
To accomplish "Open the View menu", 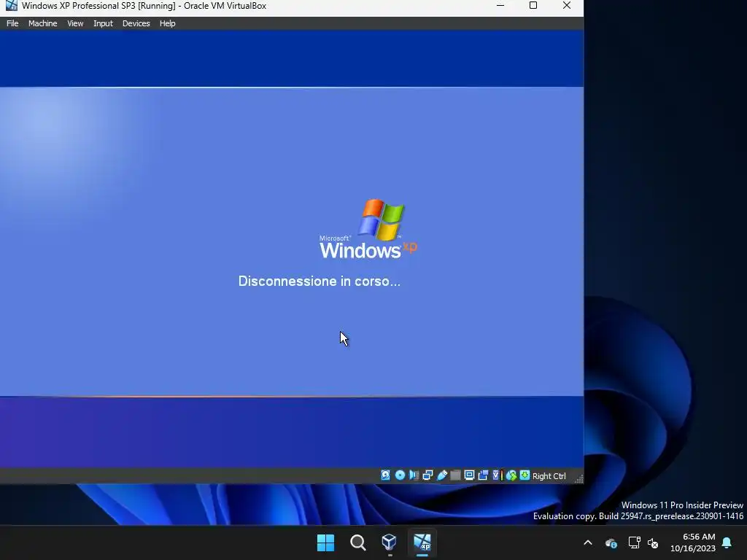I will pos(75,23).
